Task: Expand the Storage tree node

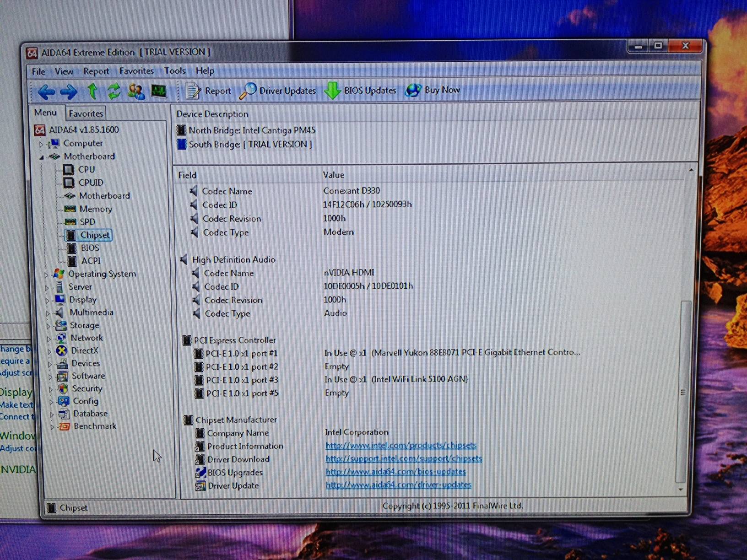Action: (x=48, y=326)
